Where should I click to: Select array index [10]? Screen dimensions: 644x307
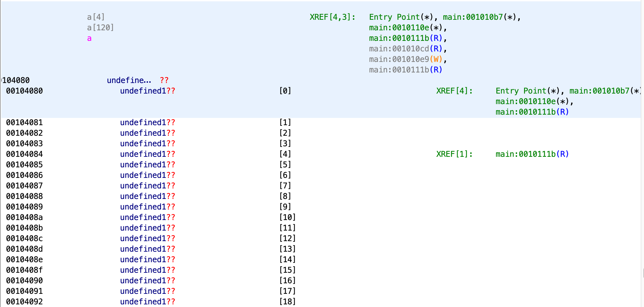click(x=287, y=217)
